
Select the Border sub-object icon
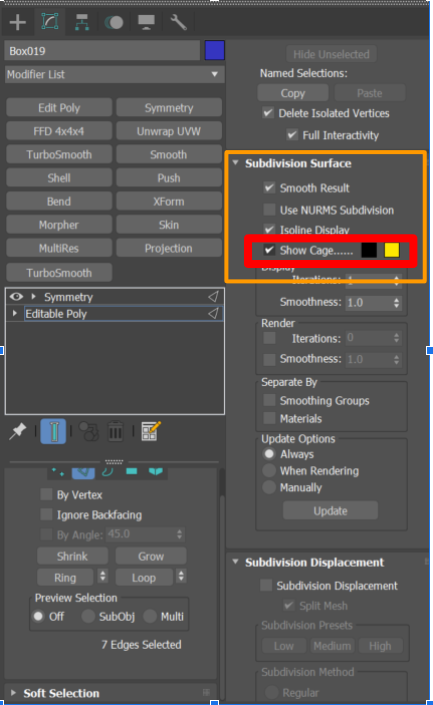tap(107, 472)
